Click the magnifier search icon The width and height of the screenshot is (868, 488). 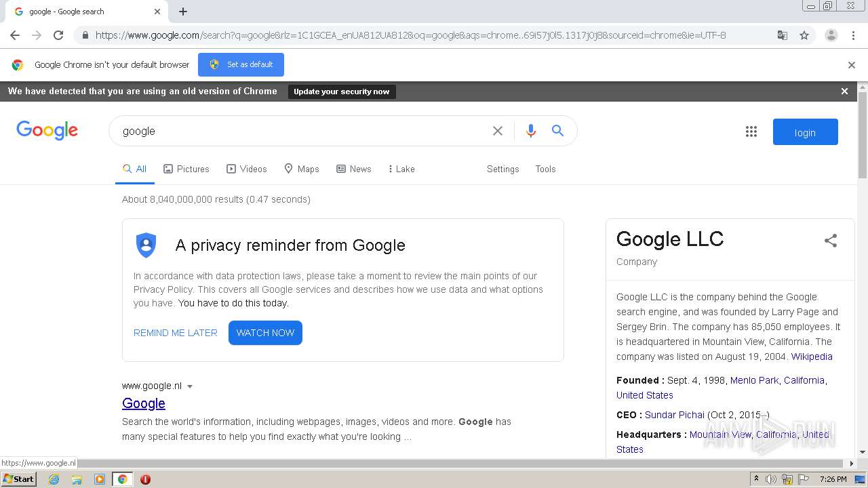point(557,131)
